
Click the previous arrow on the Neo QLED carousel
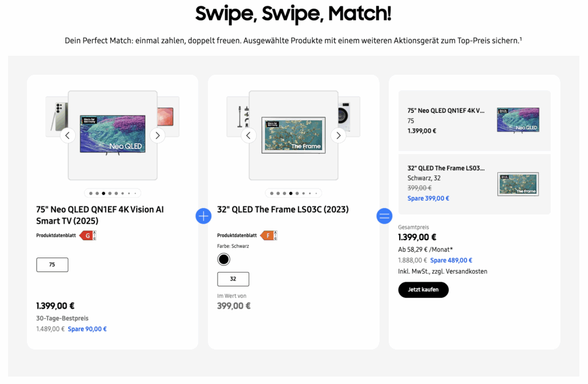[x=67, y=135]
